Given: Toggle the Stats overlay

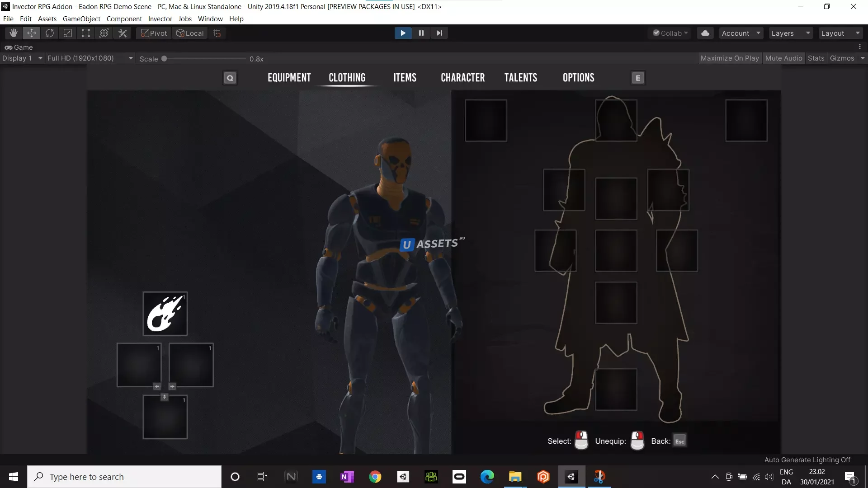Looking at the screenshot, I should coord(816,58).
